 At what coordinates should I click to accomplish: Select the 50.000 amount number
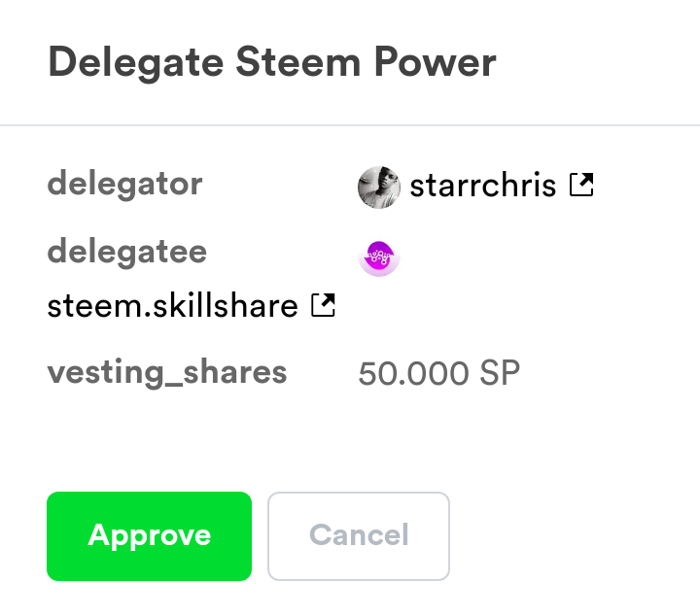tap(414, 373)
